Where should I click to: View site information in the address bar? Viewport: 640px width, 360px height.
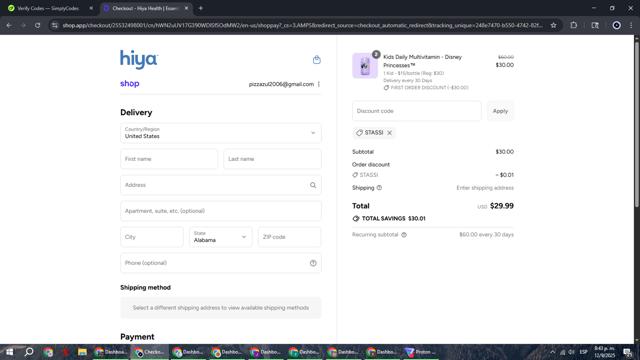55,25
